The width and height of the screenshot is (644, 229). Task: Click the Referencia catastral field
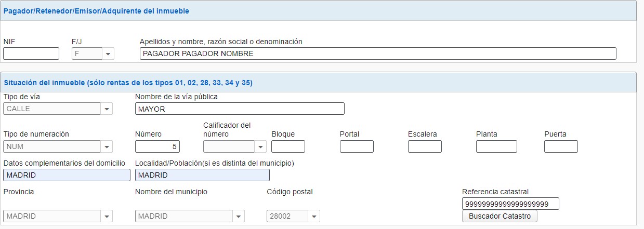[510, 204]
